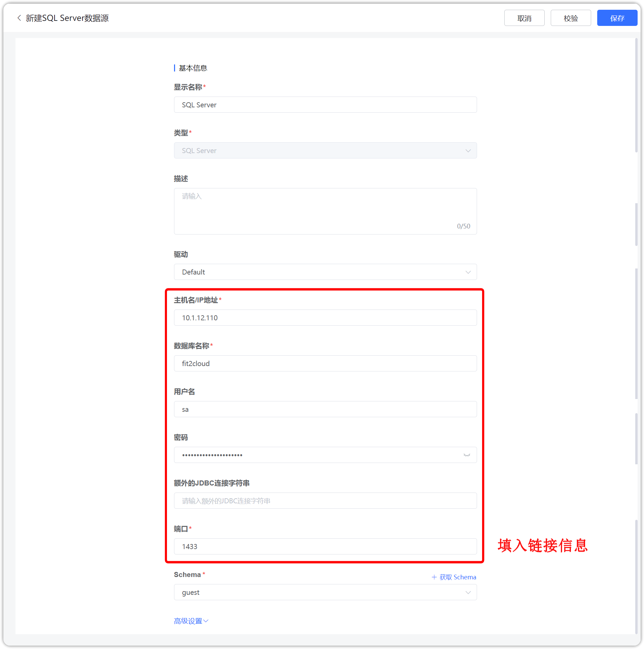Toggle password visibility with the eye icon
Image resolution: width=644 pixels, height=649 pixels.
click(x=467, y=455)
